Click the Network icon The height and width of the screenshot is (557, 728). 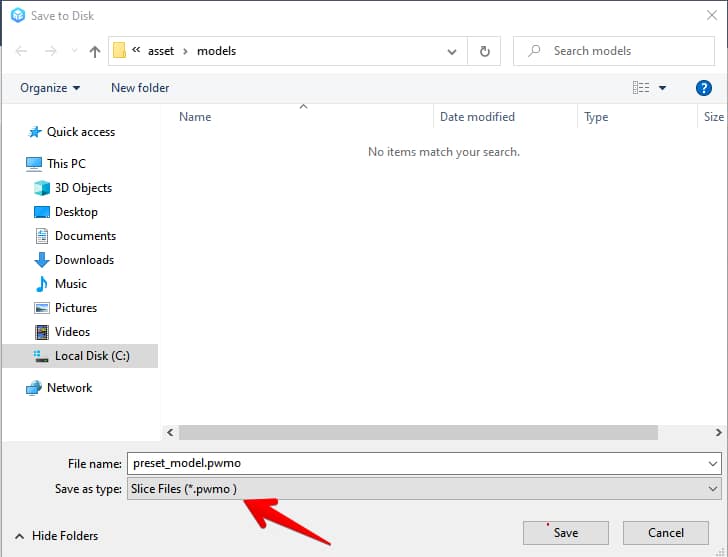click(34, 388)
